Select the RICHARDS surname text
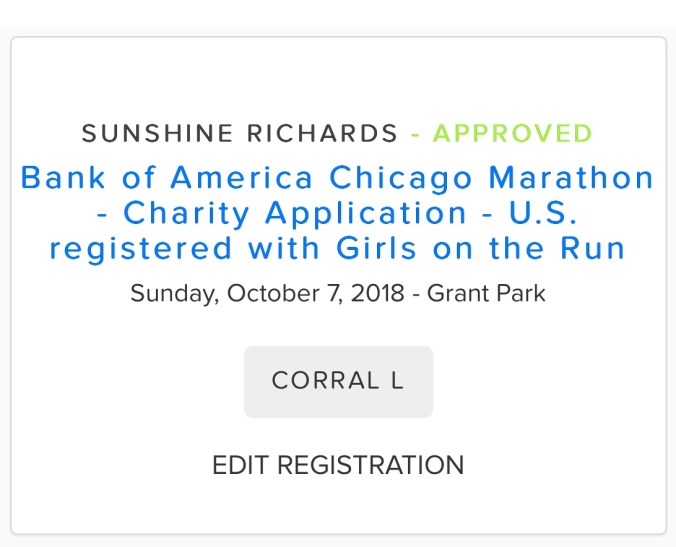 click(x=333, y=133)
